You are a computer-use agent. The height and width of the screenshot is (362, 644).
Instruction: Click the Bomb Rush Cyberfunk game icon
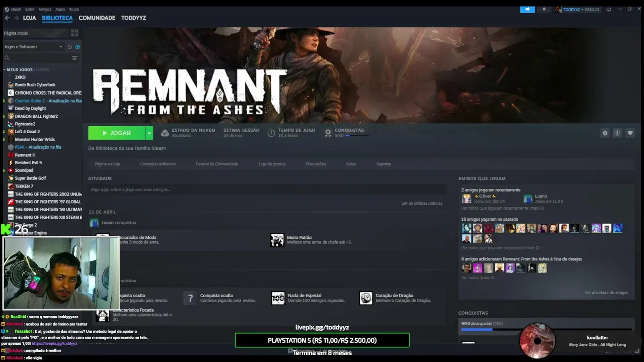[11, 85]
